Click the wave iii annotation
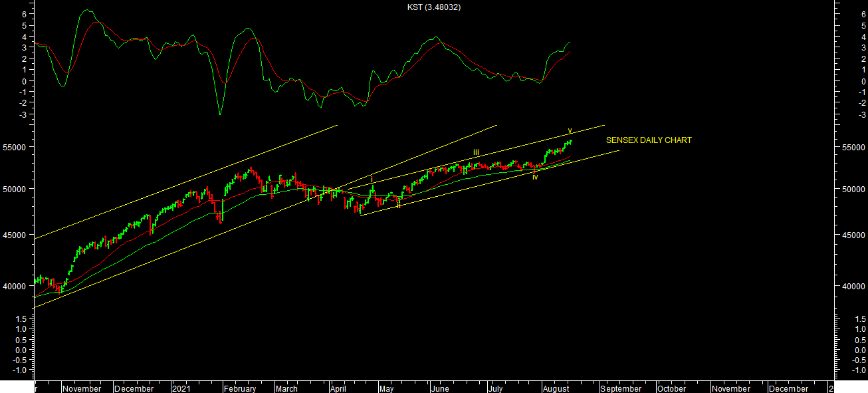The height and width of the screenshot is (393, 868). click(x=476, y=153)
